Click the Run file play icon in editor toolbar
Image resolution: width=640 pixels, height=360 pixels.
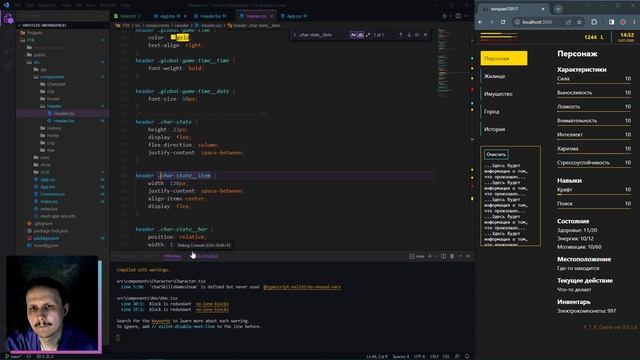tap(444, 16)
